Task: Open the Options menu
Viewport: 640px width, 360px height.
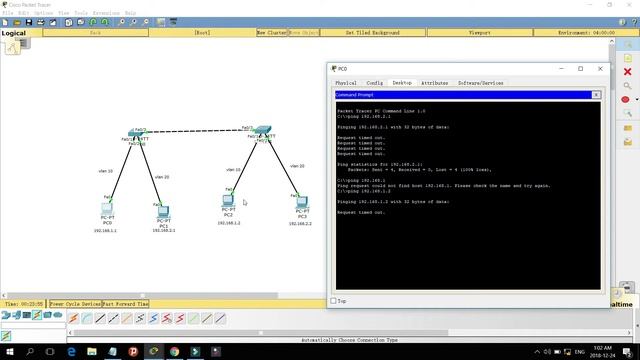Action: click(43, 13)
